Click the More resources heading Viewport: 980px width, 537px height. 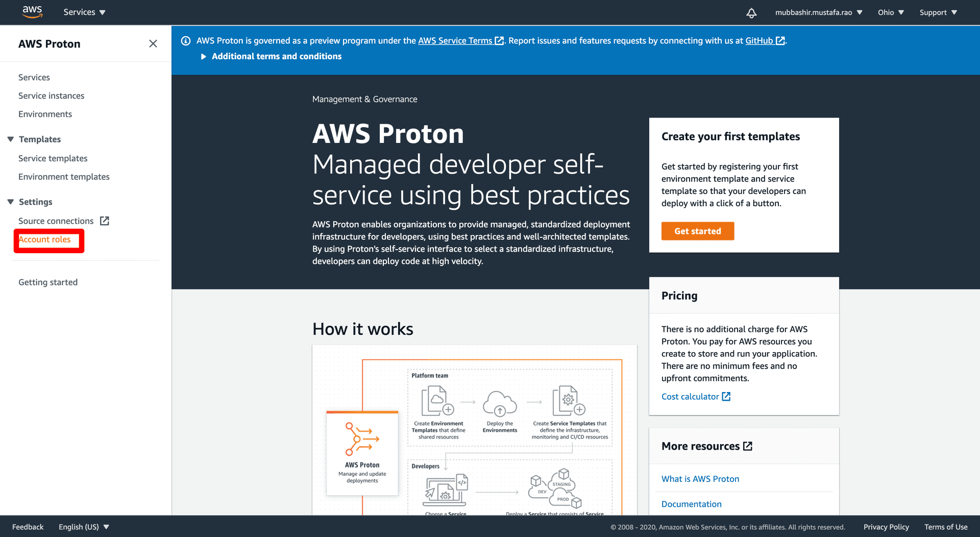pos(700,446)
